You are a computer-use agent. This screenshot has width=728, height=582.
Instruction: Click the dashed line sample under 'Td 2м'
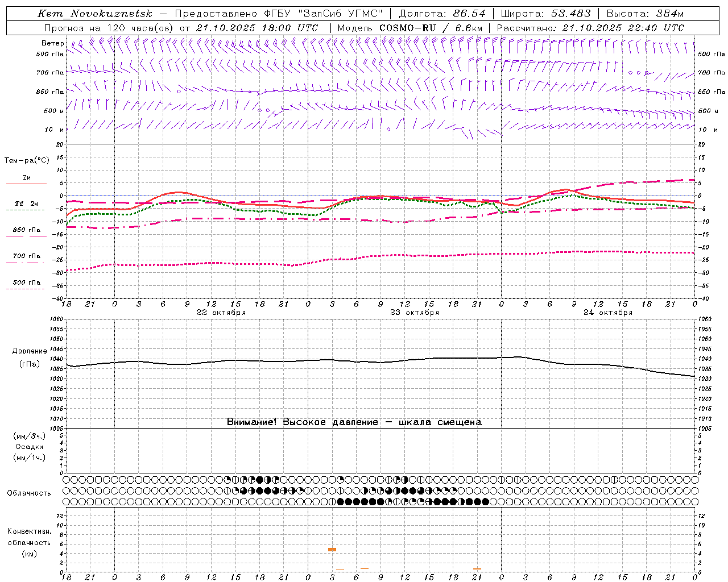pos(25,210)
